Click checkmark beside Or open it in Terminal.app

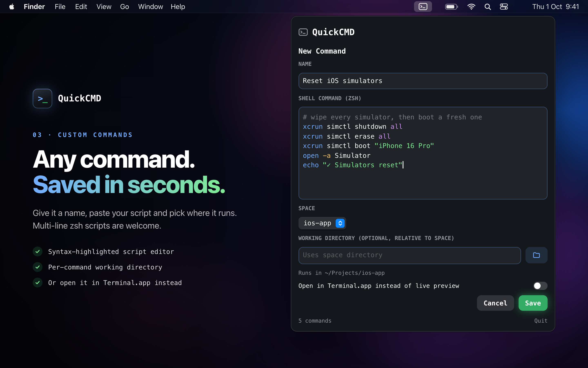tap(38, 283)
